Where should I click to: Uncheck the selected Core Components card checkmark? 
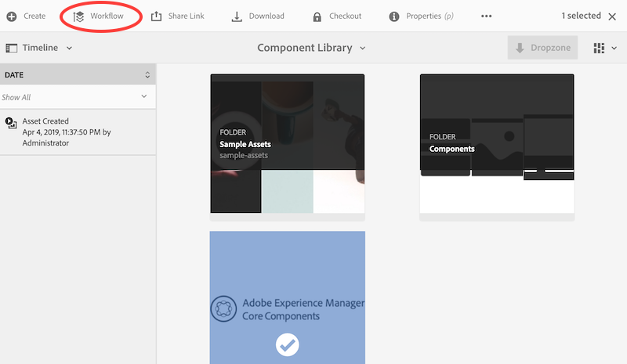(287, 344)
